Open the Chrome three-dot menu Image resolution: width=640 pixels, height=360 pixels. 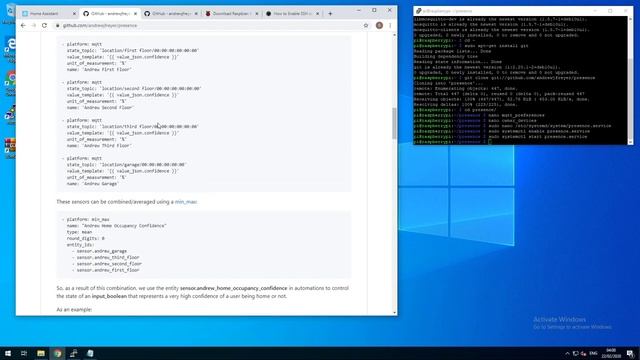coord(390,25)
